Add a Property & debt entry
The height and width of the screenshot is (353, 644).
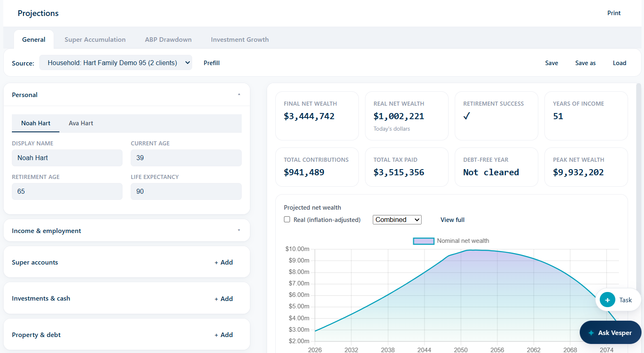pyautogui.click(x=224, y=335)
